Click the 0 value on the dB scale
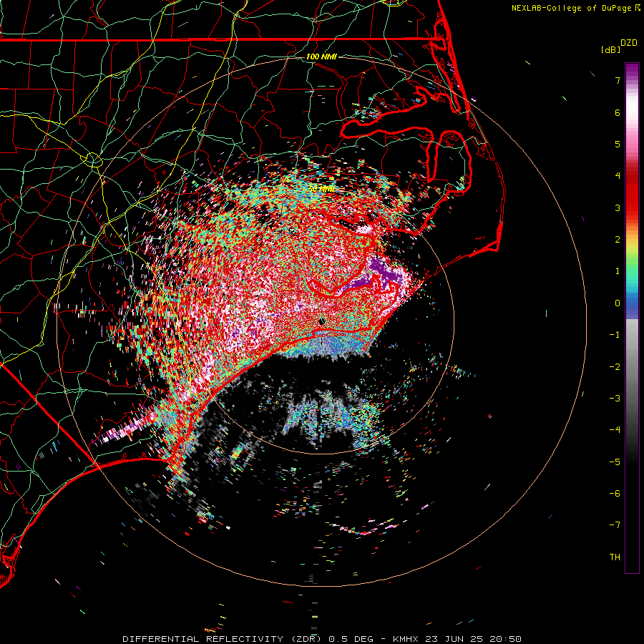Image resolution: width=644 pixels, height=644 pixels. [618, 303]
